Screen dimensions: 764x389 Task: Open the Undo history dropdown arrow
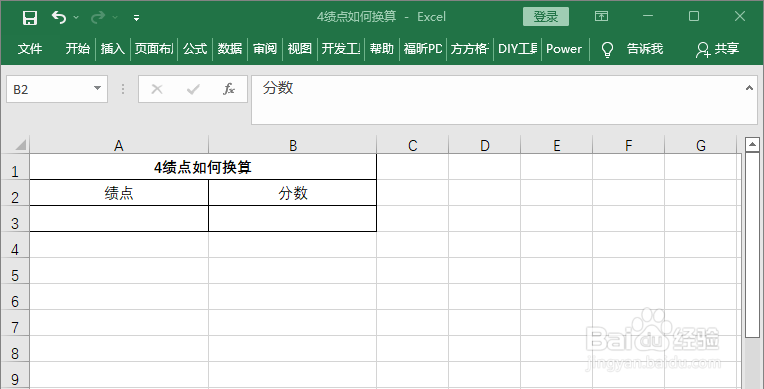click(x=76, y=18)
